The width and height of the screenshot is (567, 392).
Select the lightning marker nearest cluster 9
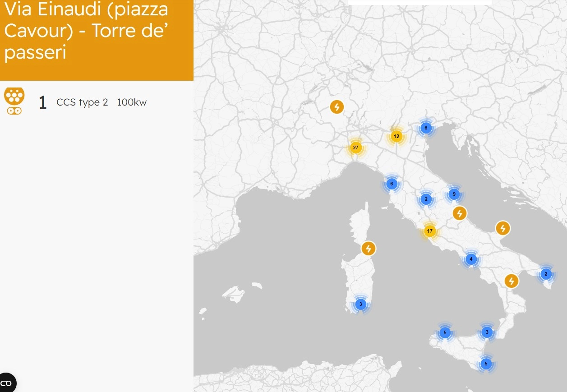(459, 213)
